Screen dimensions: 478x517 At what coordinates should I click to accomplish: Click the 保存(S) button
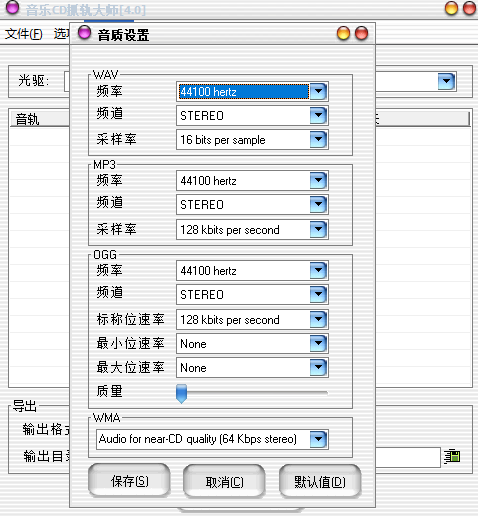[x=129, y=481]
